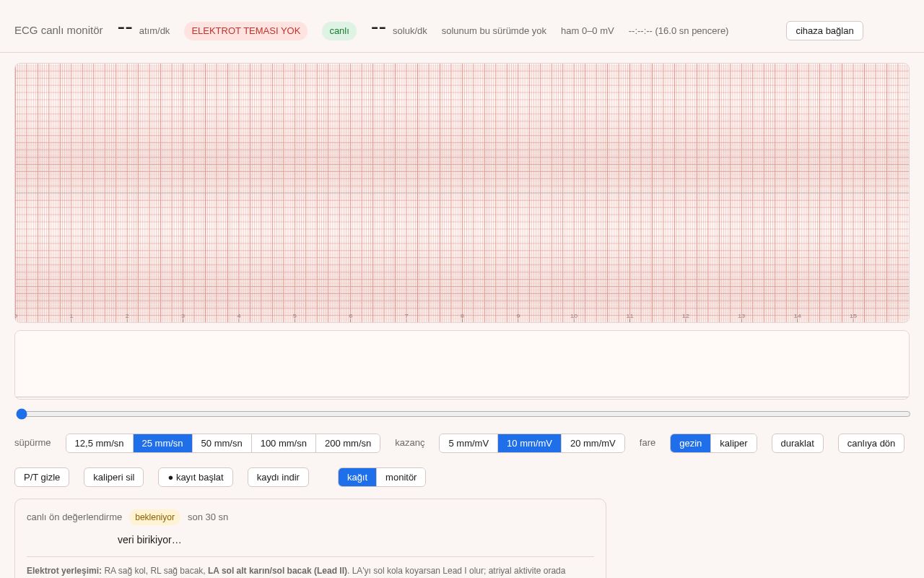Switch mouse mode to gezin
Viewport: 924px width, 578px height.
(690, 443)
